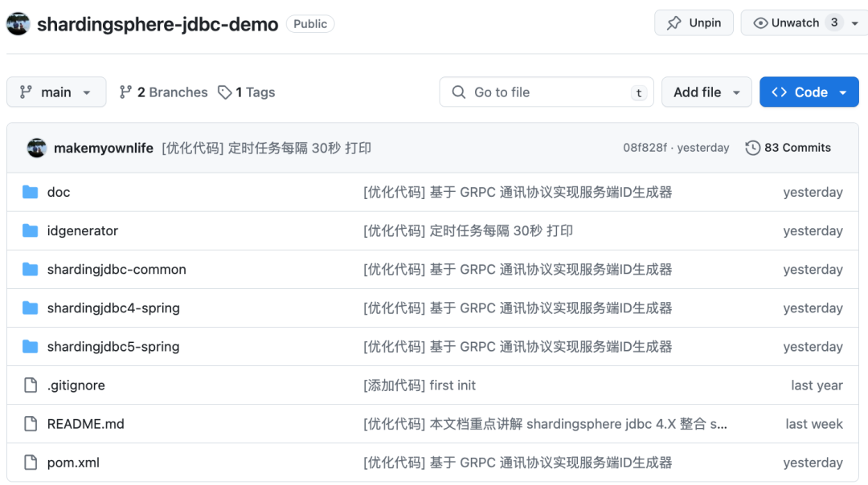Click the makemyownlife commit author avatar

tap(37, 148)
